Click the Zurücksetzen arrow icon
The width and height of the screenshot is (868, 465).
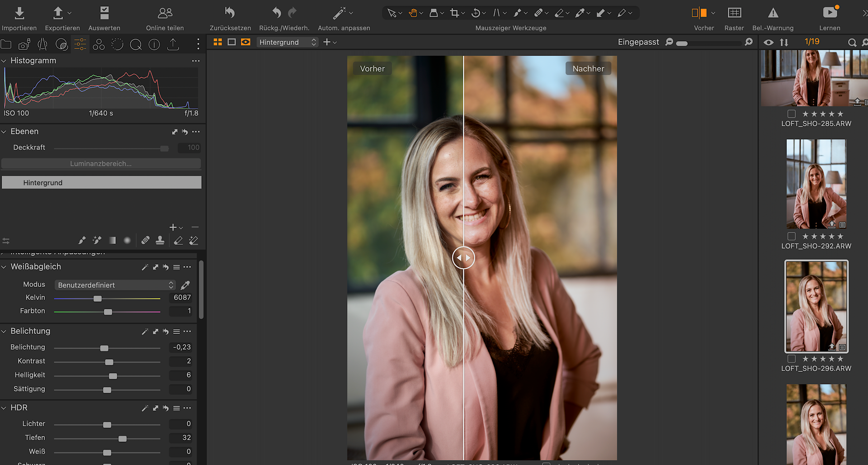point(230,13)
